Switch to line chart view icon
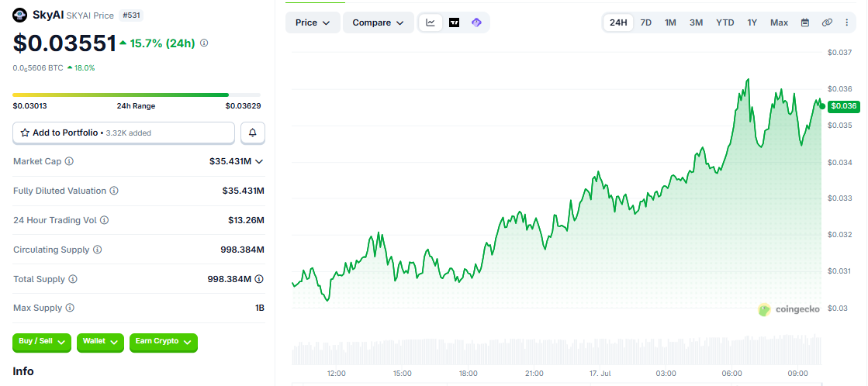This screenshot has width=868, height=386. (x=431, y=22)
